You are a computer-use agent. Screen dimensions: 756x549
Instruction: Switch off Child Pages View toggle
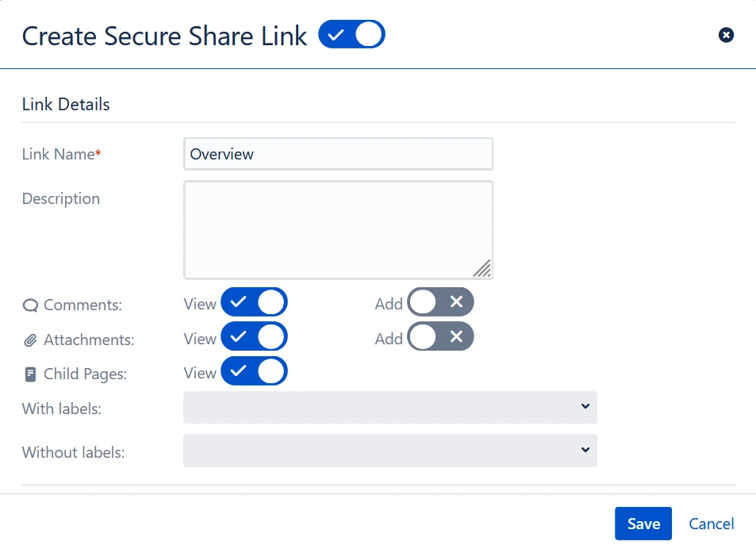254,371
